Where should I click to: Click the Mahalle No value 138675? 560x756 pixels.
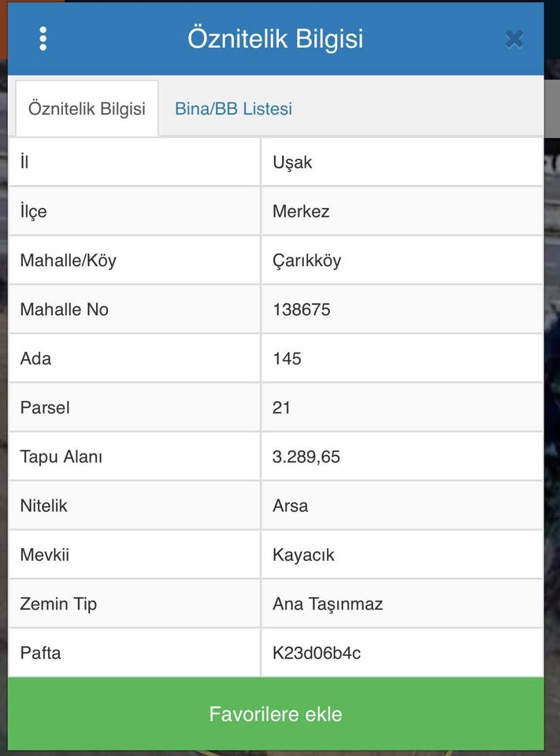pyautogui.click(x=302, y=309)
